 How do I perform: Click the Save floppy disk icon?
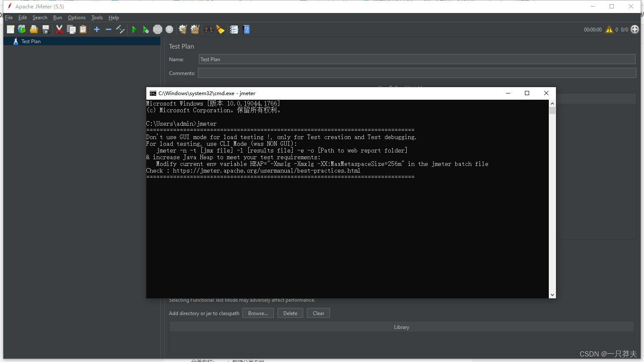click(x=46, y=29)
